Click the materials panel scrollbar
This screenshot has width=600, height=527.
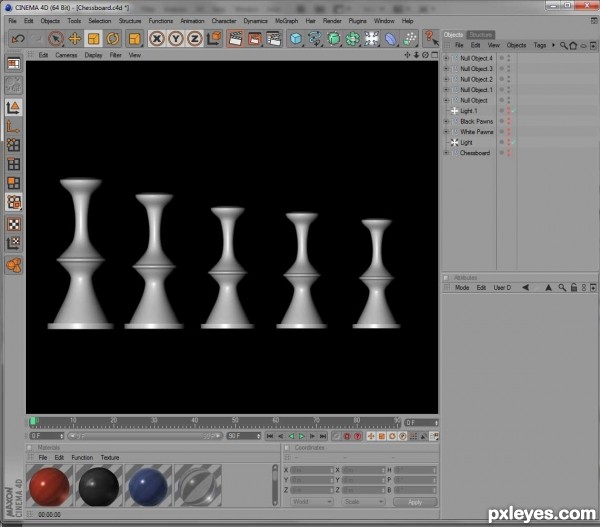click(275, 485)
